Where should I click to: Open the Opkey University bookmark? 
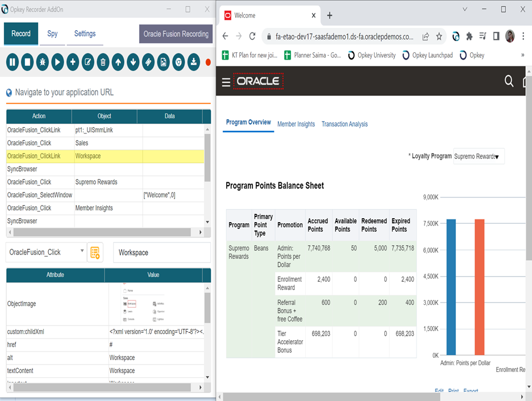372,55
